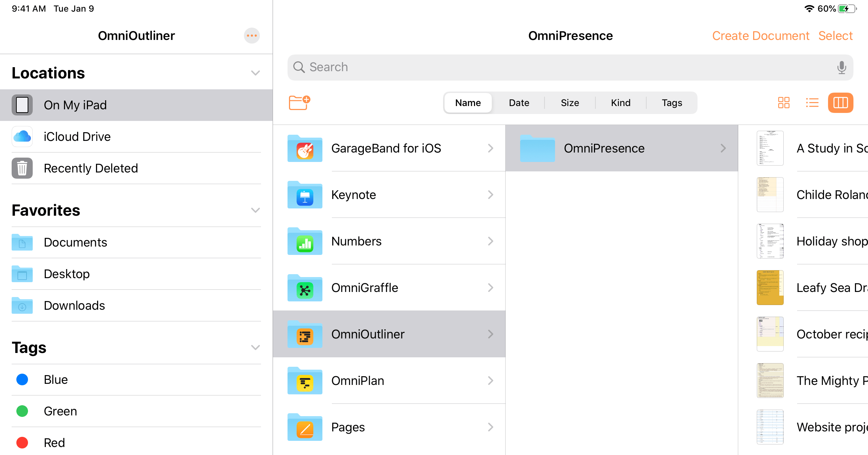The image size is (868, 455).
Task: Sort files by Name
Action: pos(468,103)
